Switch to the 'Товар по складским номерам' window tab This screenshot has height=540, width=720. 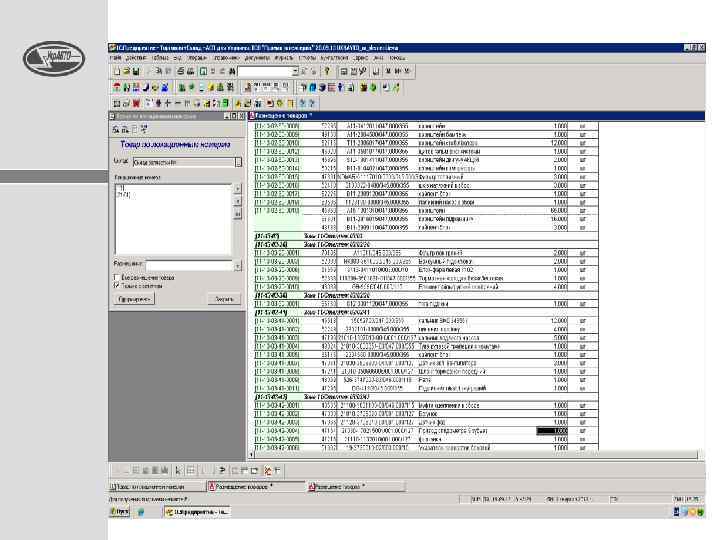point(157,486)
